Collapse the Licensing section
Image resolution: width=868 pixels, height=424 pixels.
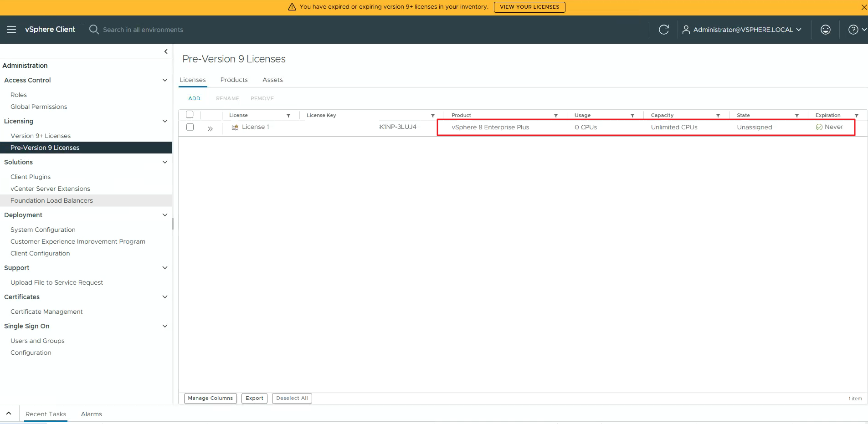[165, 121]
